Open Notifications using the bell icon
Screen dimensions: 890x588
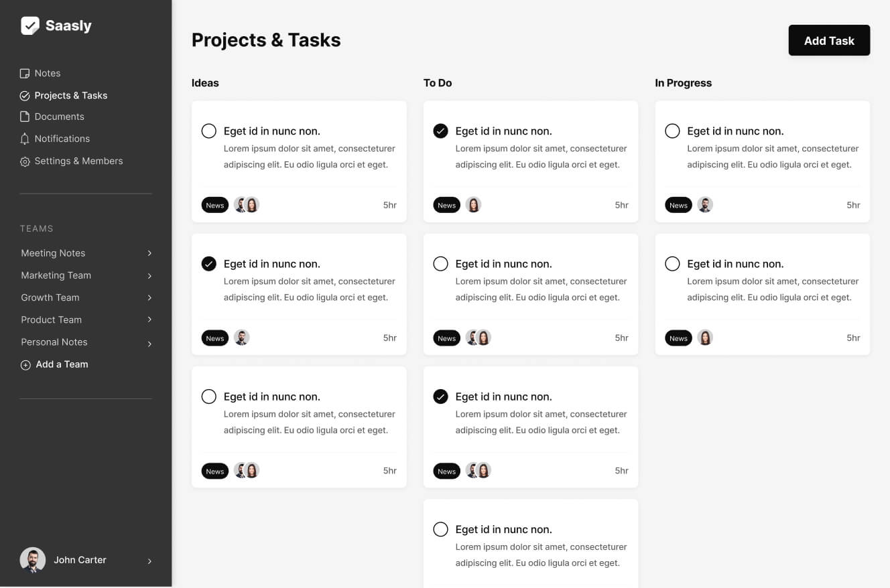coord(25,139)
